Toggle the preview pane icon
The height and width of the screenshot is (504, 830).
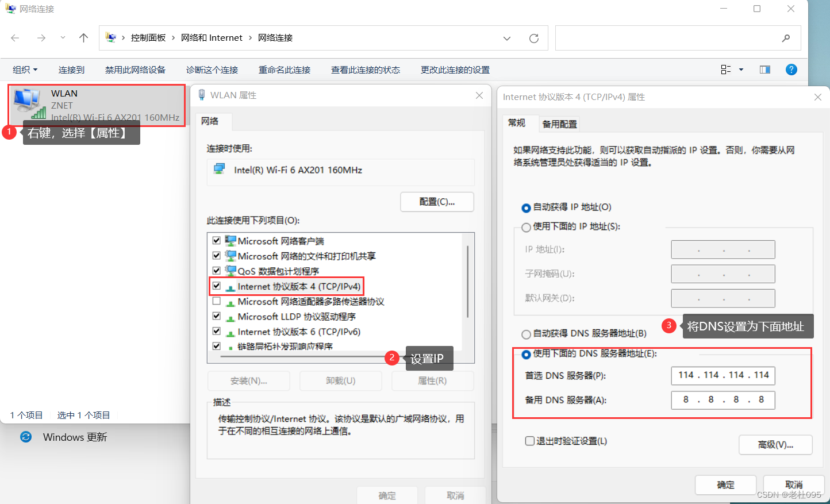(765, 70)
